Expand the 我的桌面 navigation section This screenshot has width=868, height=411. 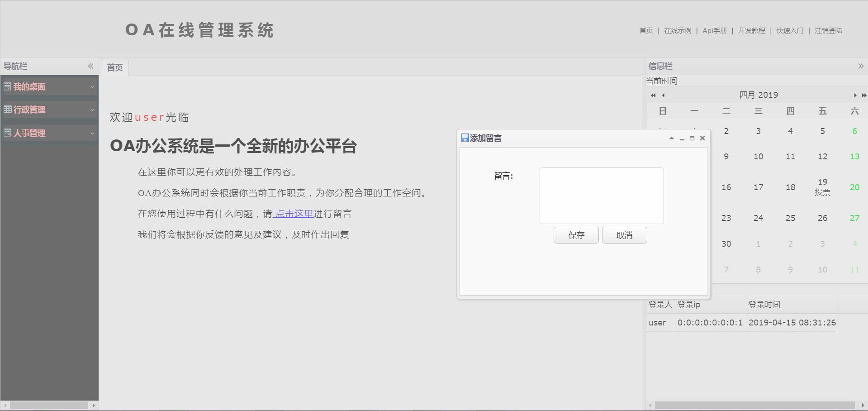click(x=49, y=86)
